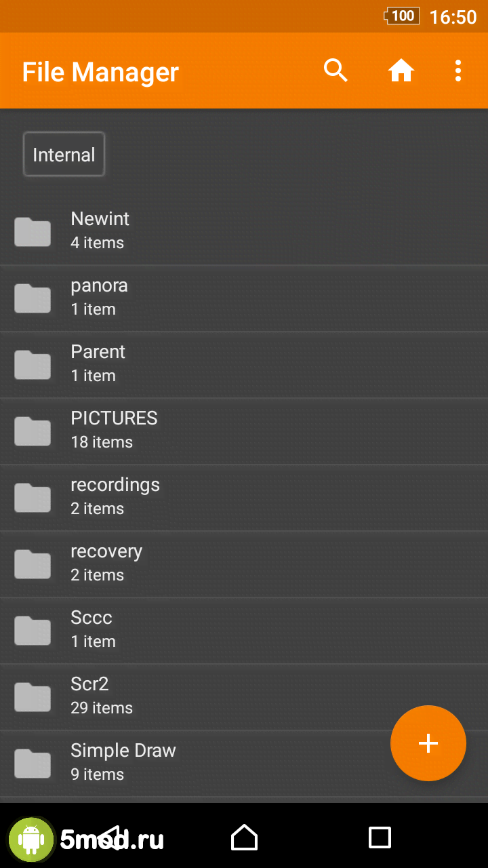The image size is (488, 868).
Task: Tap the File Manager title
Action: [100, 72]
